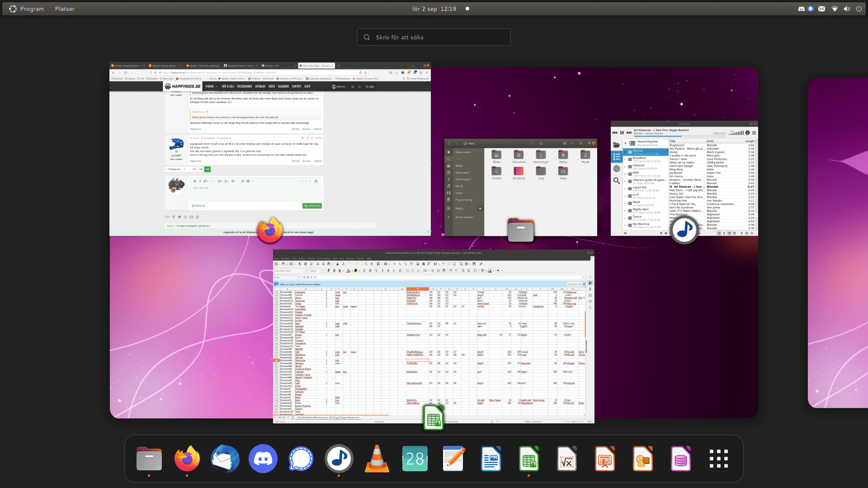This screenshot has width=868, height=488.
Task: Switch to the Cantata music player window
Action: click(x=684, y=178)
